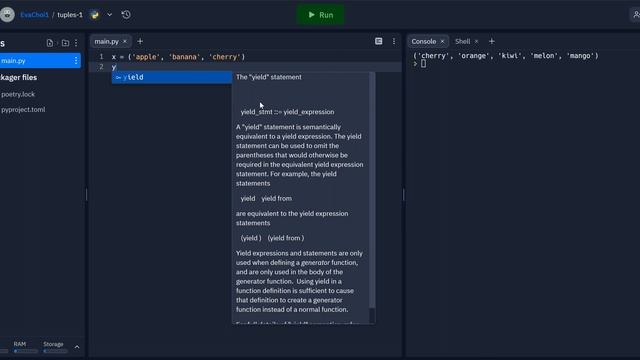Screen dimensions: 640x360
Task: Create a new file with the file icon
Action: (49, 43)
